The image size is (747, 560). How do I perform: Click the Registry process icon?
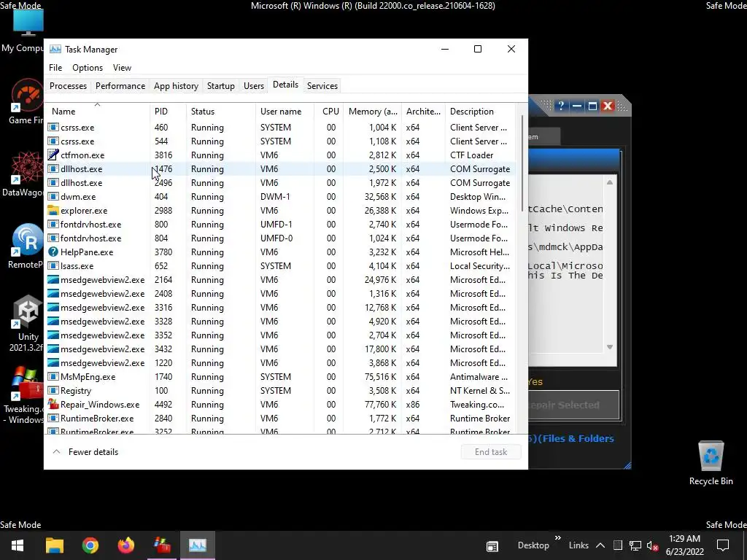[x=53, y=391]
